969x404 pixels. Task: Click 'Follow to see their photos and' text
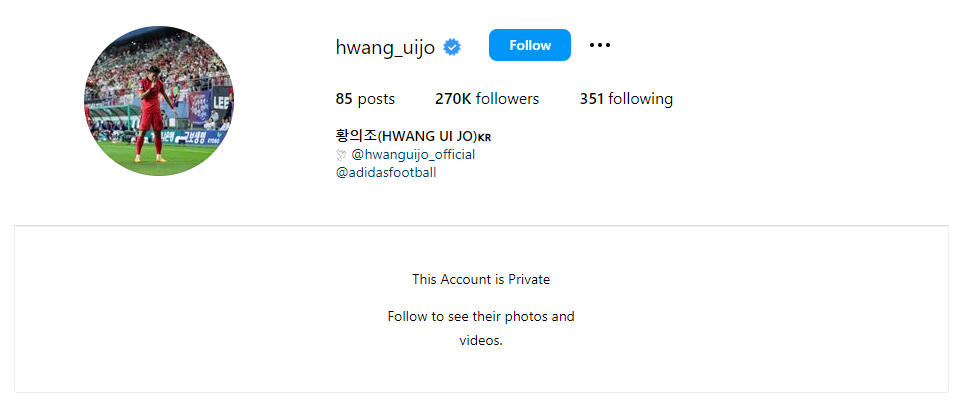click(481, 316)
